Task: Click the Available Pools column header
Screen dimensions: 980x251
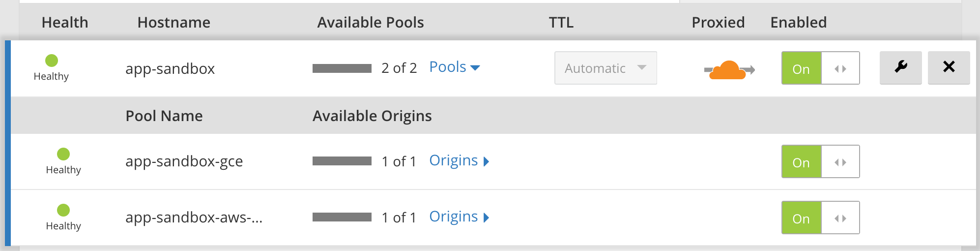Action: click(x=371, y=22)
